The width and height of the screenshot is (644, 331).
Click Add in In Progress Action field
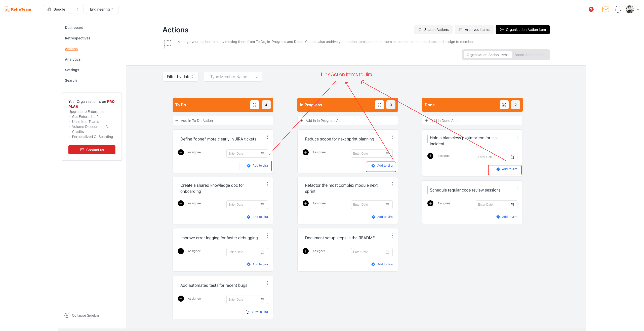click(348, 121)
